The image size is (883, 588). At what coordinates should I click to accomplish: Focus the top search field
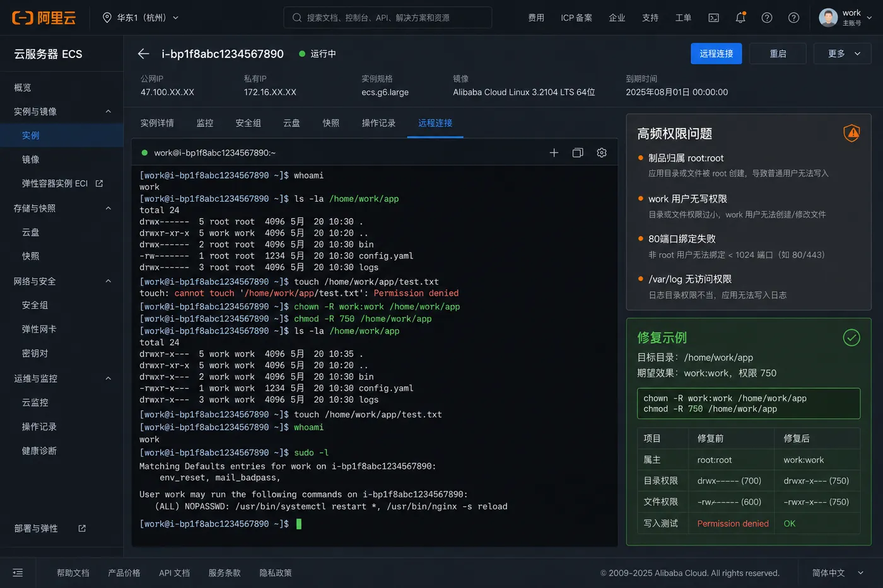[x=388, y=18]
